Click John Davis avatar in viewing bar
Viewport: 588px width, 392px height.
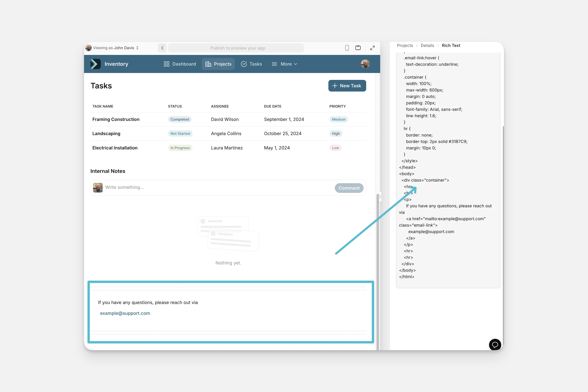click(88, 48)
